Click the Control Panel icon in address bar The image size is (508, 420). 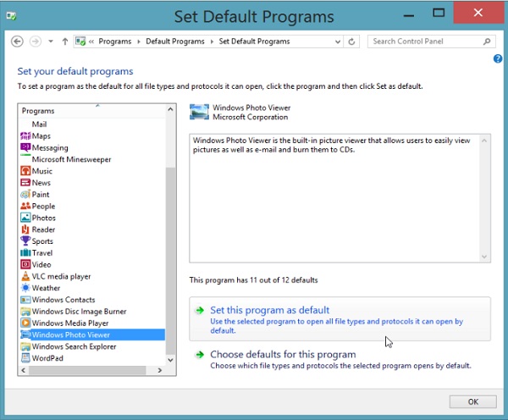point(80,41)
